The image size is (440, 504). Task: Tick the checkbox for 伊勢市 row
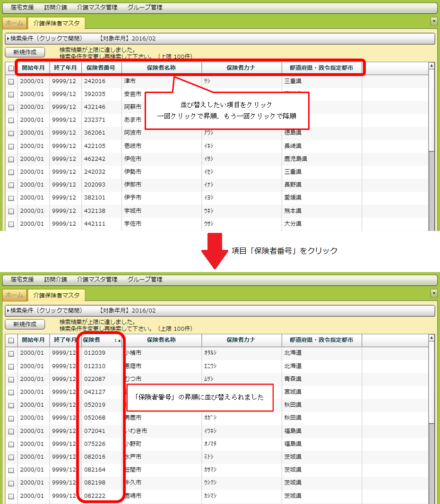pyautogui.click(x=11, y=172)
